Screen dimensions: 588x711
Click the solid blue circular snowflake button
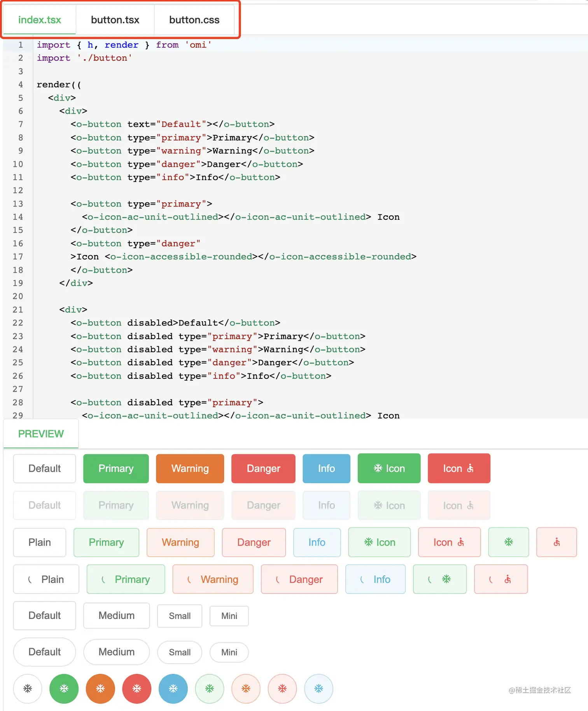(173, 689)
